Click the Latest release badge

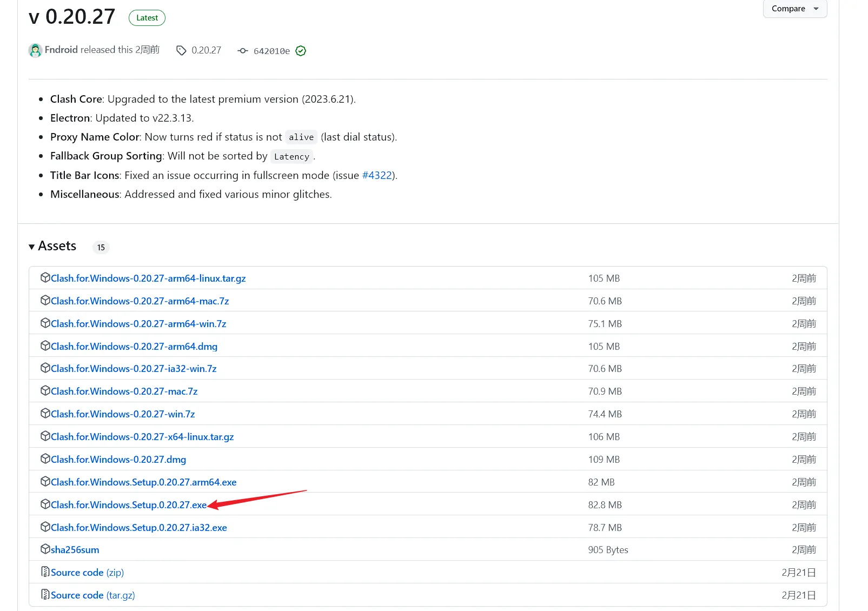pos(147,18)
